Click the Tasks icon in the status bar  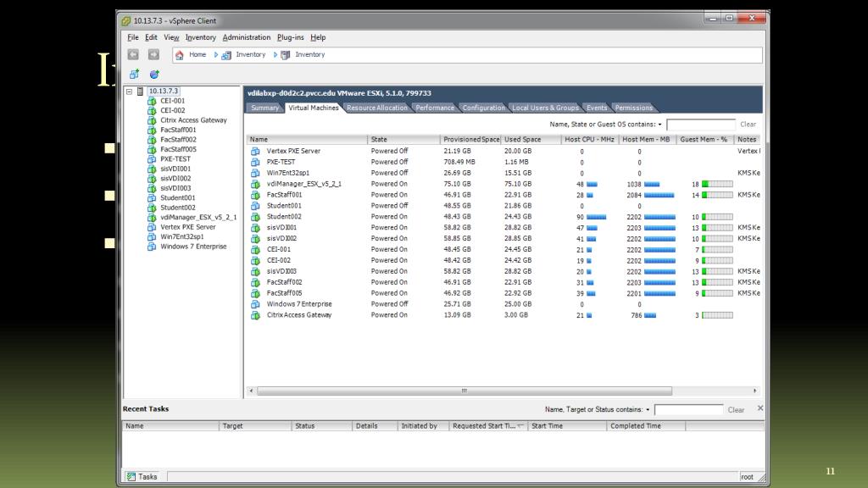click(131, 476)
